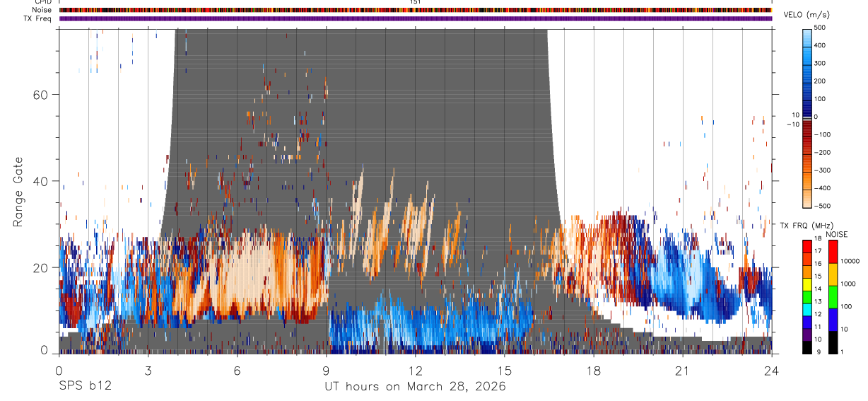Pick the pale orange bottom of the velocity color bar
Screen dimensions: 868x401
(x=809, y=199)
